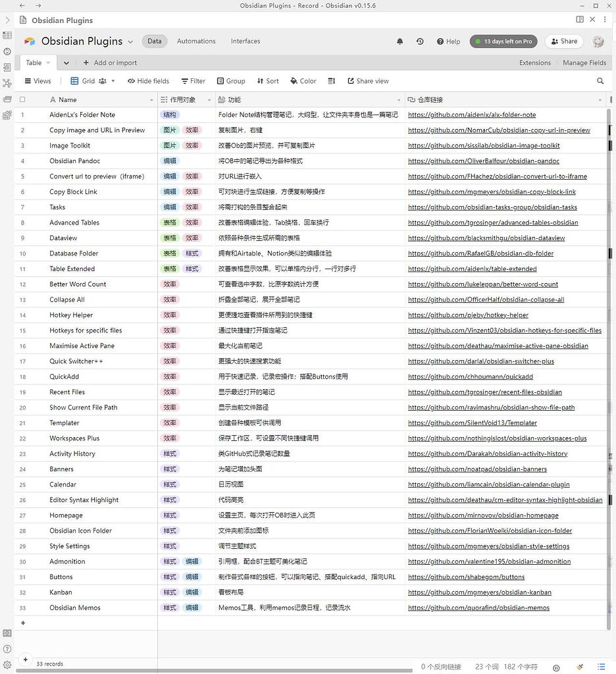616x674 pixels.
Task: Switch to the Data tab
Action: 154,41
